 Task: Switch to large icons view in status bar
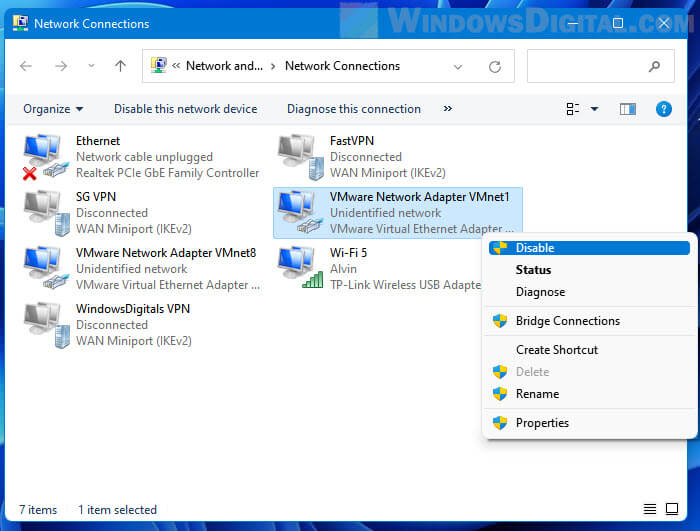pyautogui.click(x=672, y=509)
